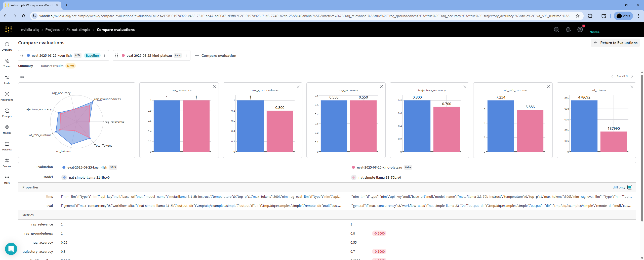This screenshot has width=644, height=260.
Task: Click Return to Evaluations button
Action: [x=615, y=43]
